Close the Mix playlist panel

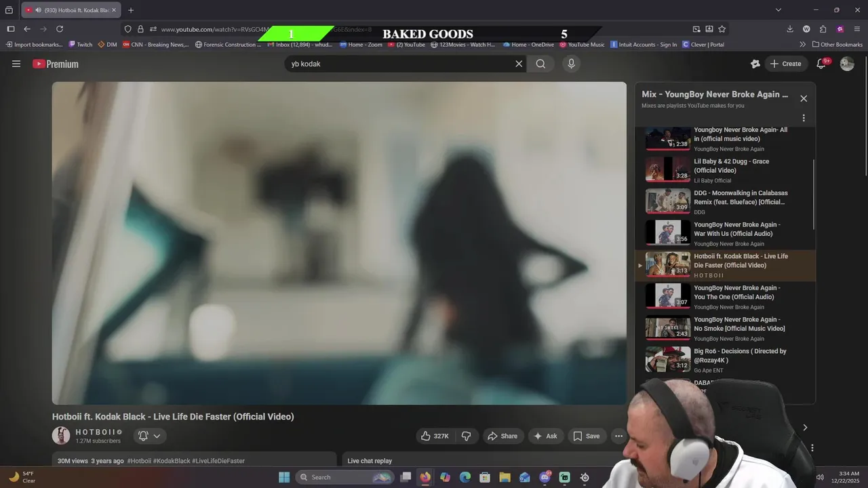tap(804, 98)
